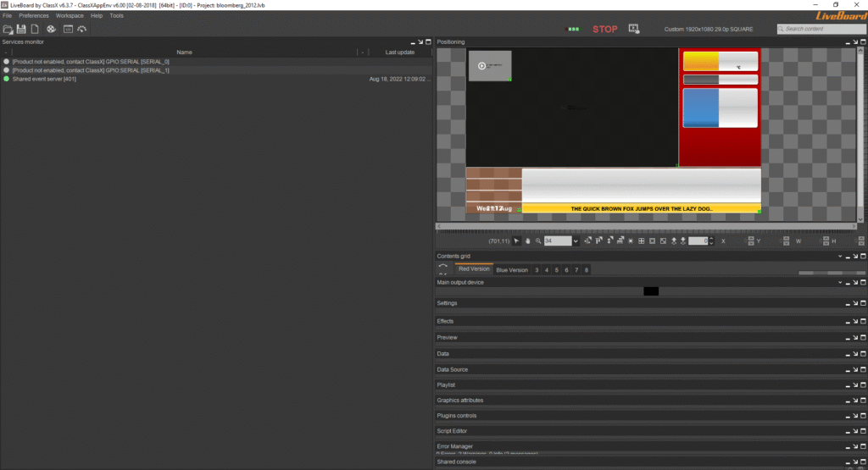
Task: Click the Search content field
Action: (821, 29)
